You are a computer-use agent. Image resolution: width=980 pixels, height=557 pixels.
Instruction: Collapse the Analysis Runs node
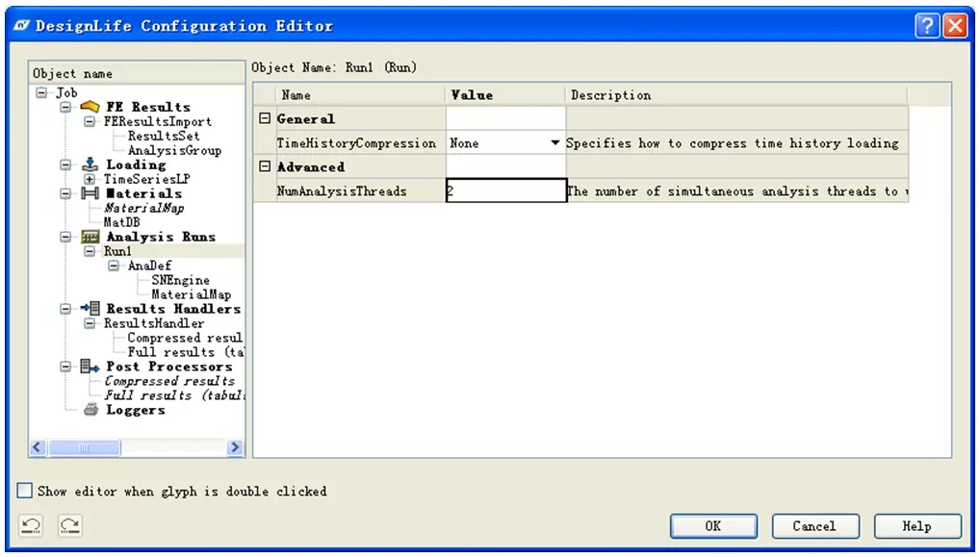pos(65,237)
